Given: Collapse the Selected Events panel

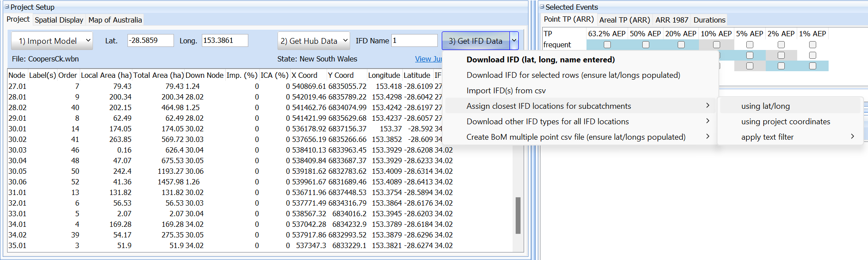Looking at the screenshot, I should pos(542,7).
